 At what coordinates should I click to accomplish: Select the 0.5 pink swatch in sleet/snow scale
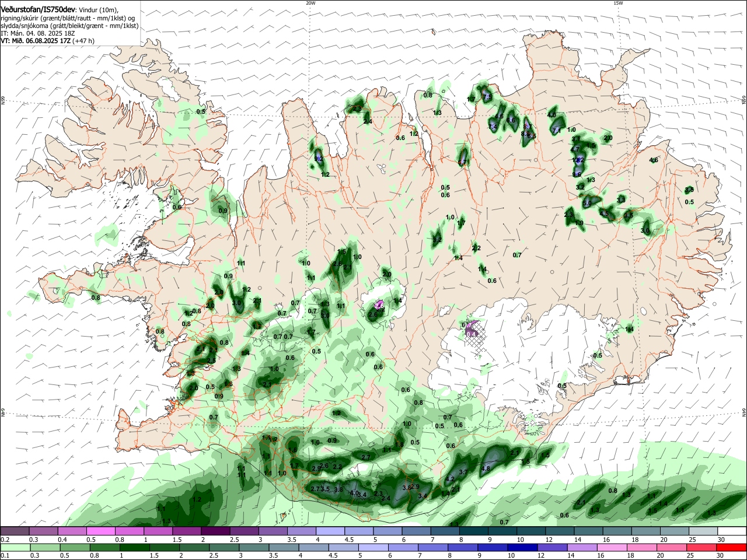[x=100, y=531]
